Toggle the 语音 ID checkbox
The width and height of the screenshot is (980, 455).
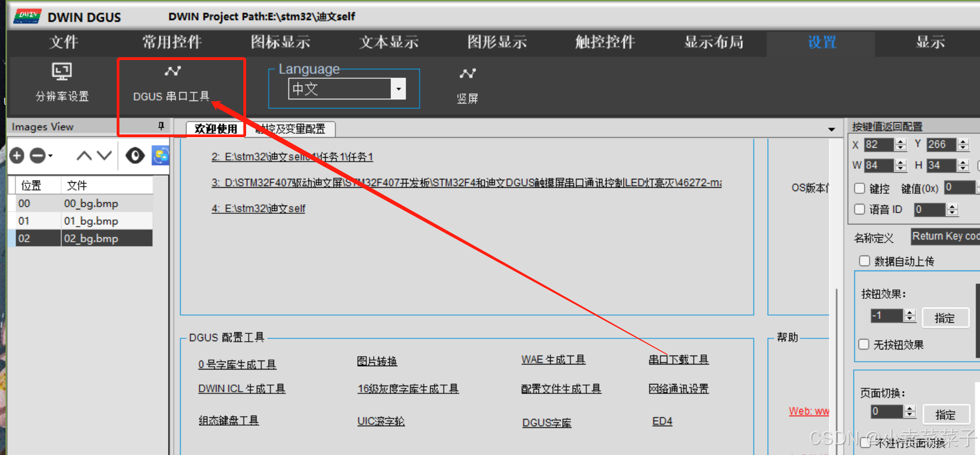(x=859, y=209)
